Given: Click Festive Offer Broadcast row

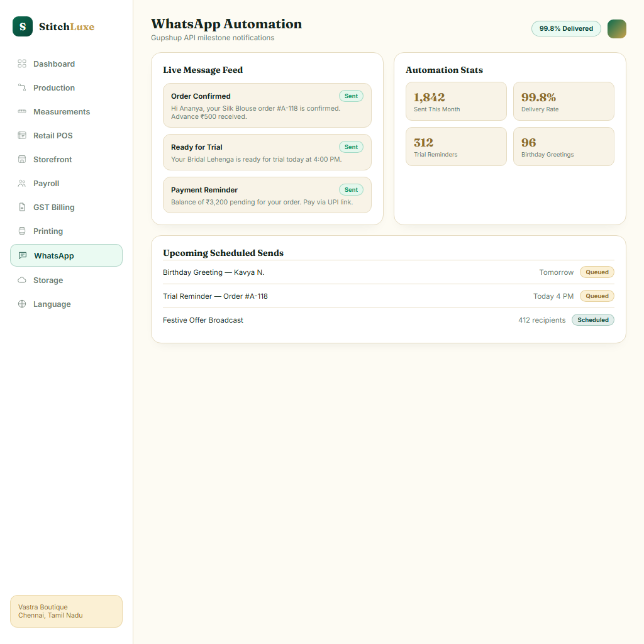Looking at the screenshot, I should pos(389,320).
